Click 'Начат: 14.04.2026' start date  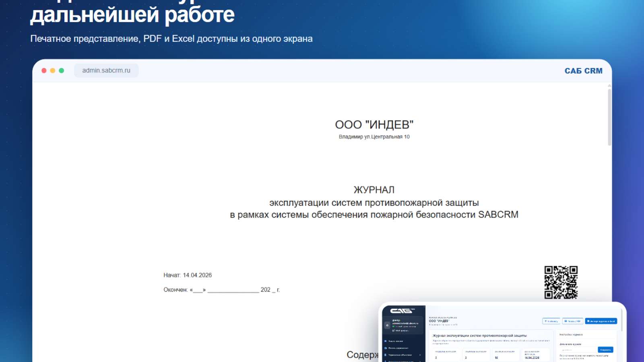click(188, 275)
